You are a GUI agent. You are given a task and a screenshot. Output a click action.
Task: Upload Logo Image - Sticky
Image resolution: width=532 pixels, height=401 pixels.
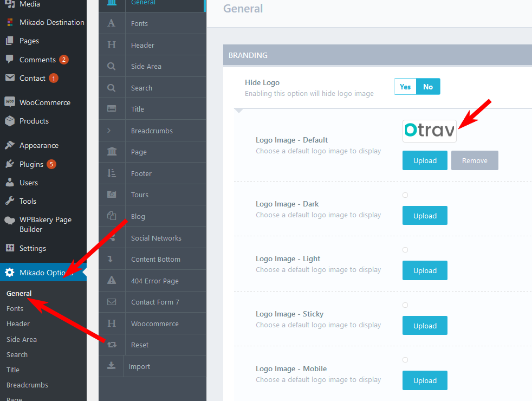coord(425,326)
